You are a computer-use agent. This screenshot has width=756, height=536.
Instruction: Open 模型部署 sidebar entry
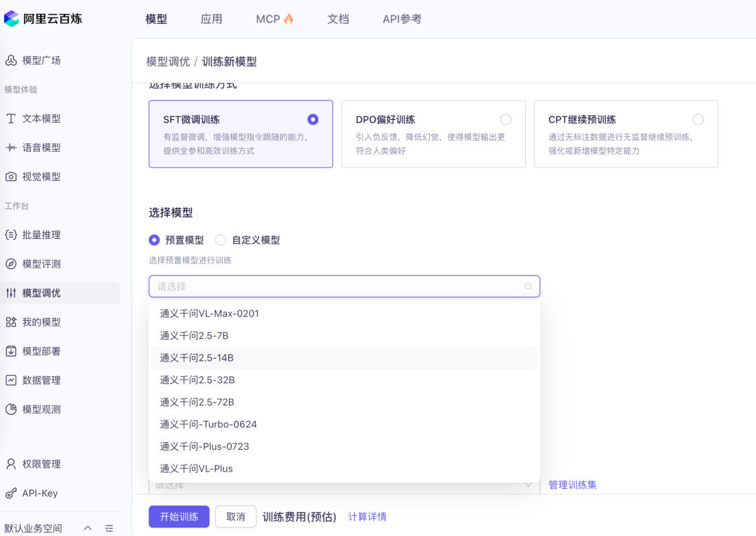(x=41, y=351)
